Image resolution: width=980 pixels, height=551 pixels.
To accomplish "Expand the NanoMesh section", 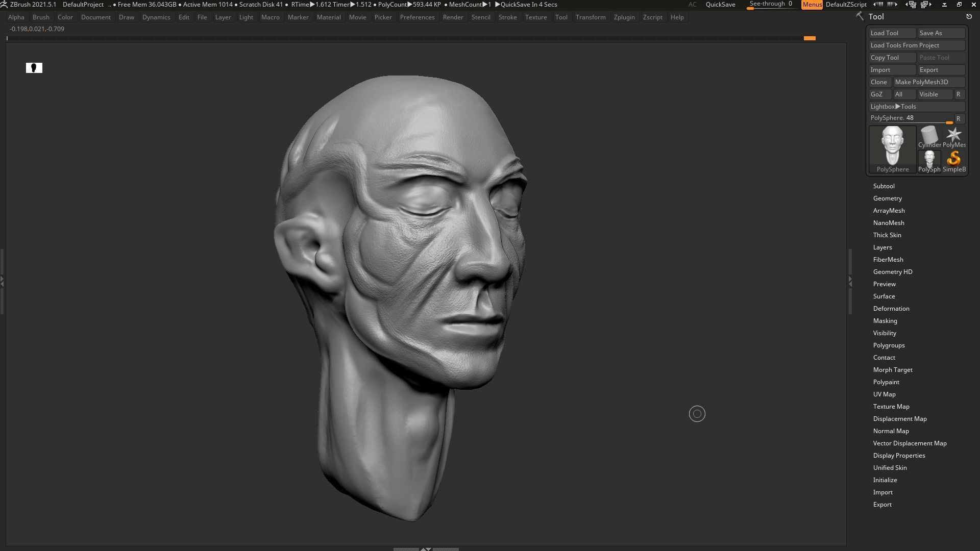I will (x=888, y=223).
